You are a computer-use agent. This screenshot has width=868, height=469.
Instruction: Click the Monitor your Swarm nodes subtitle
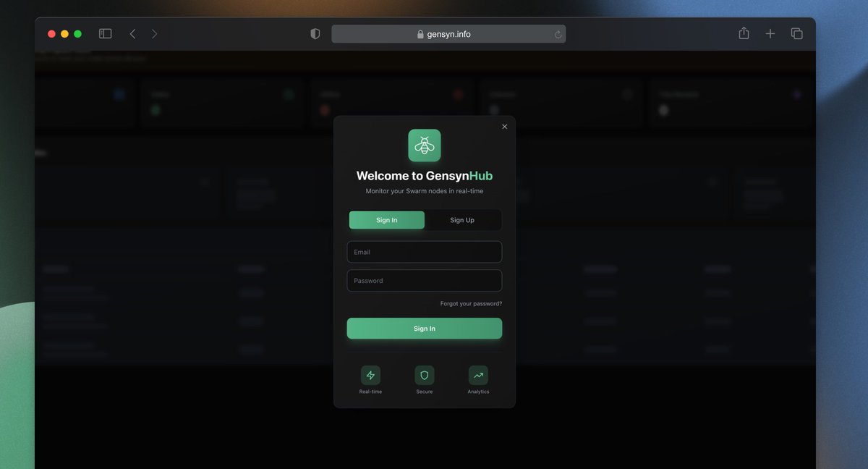click(x=425, y=191)
